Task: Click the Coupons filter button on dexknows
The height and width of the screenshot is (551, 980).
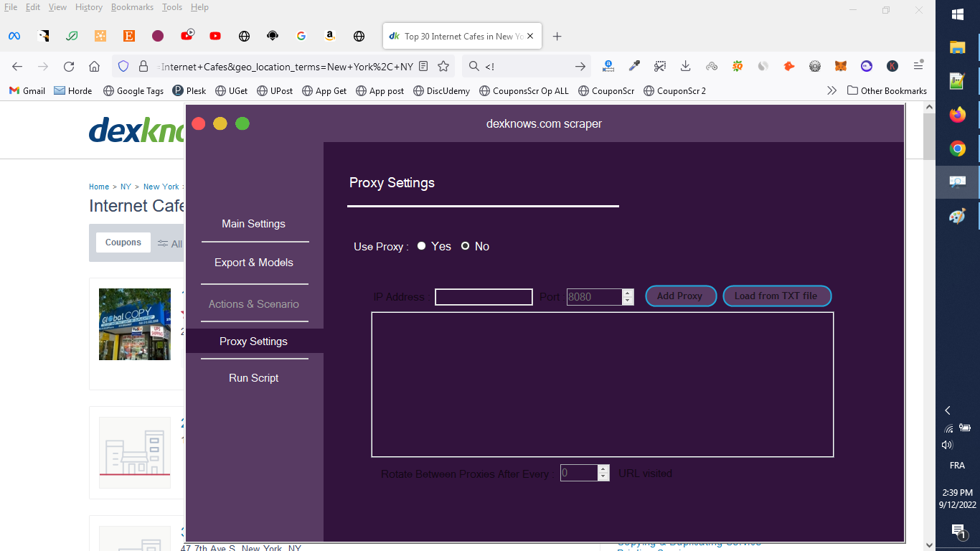Action: 123,242
